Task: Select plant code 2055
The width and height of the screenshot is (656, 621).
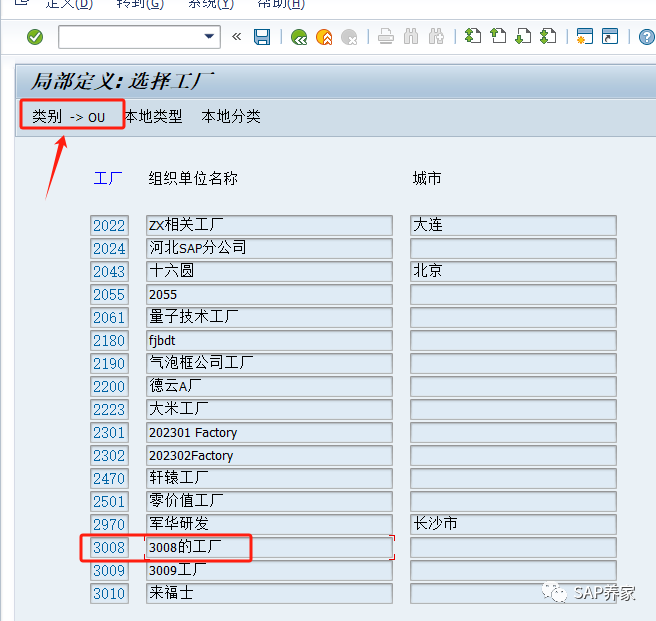Action: (x=109, y=295)
